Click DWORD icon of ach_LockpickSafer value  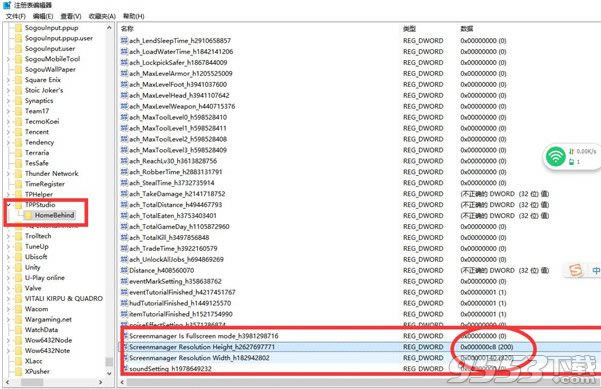click(124, 62)
